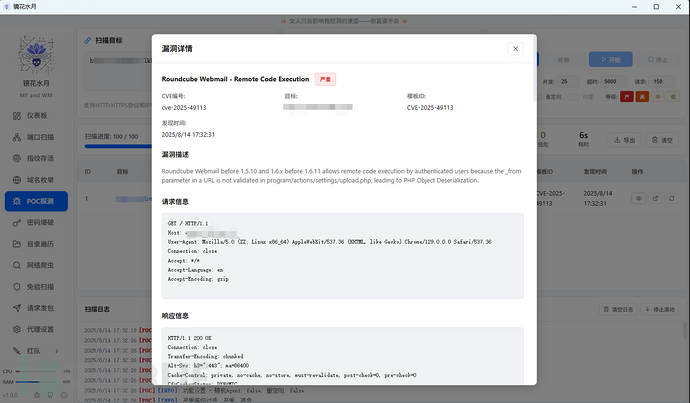Click the 严重 severity tag in dialog

click(325, 79)
